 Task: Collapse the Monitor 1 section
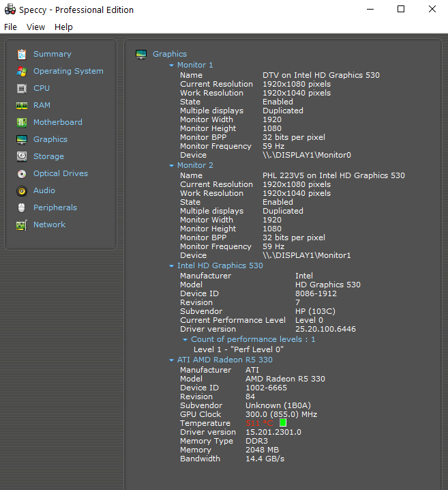(172, 66)
